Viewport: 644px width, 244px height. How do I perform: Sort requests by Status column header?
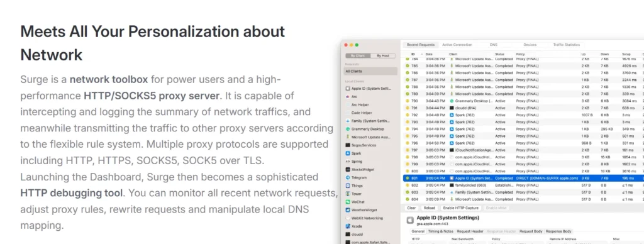[499, 54]
